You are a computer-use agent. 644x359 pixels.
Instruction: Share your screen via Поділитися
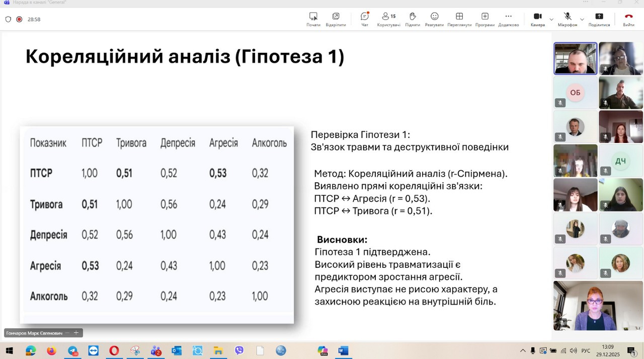pos(599,19)
